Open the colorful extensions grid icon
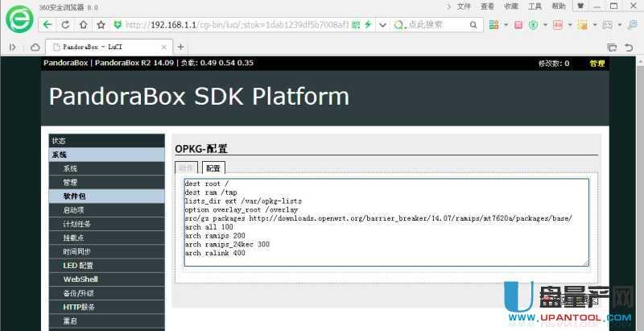This screenshot has width=644, height=331. click(494, 25)
